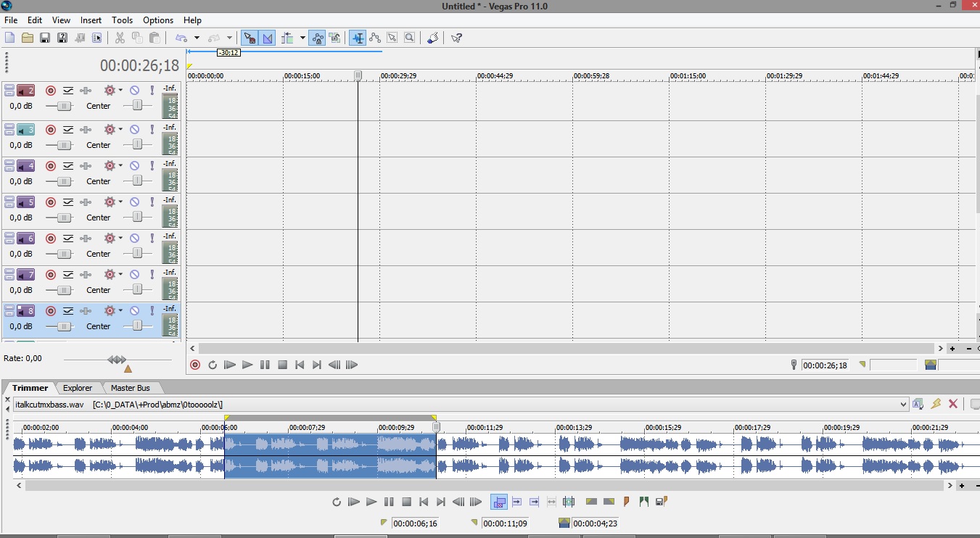The height and width of the screenshot is (538, 980).
Task: Click Trimmer Insert Marker icon
Action: click(x=626, y=501)
